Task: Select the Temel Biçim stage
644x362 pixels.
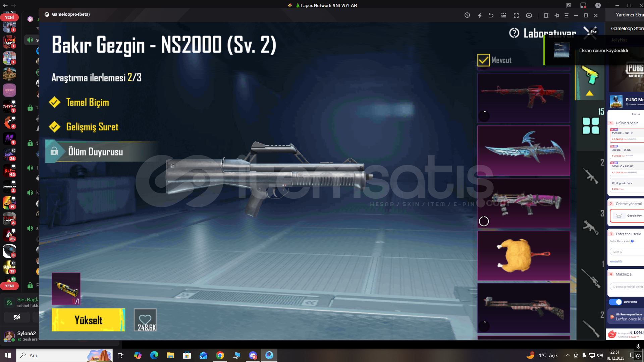Action: coord(88,102)
